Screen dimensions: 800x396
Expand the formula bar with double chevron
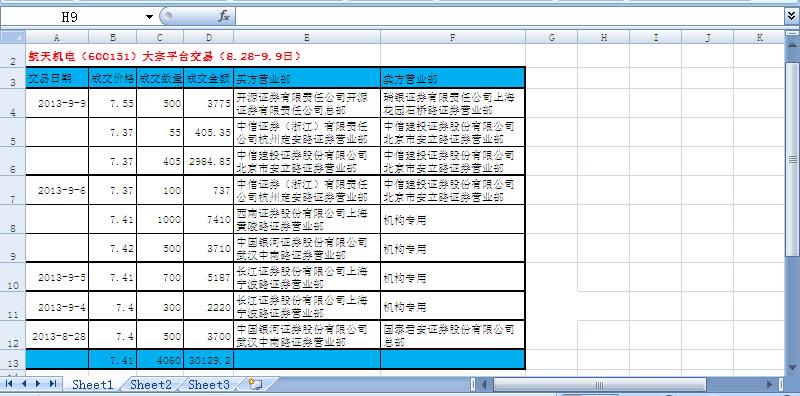792,17
